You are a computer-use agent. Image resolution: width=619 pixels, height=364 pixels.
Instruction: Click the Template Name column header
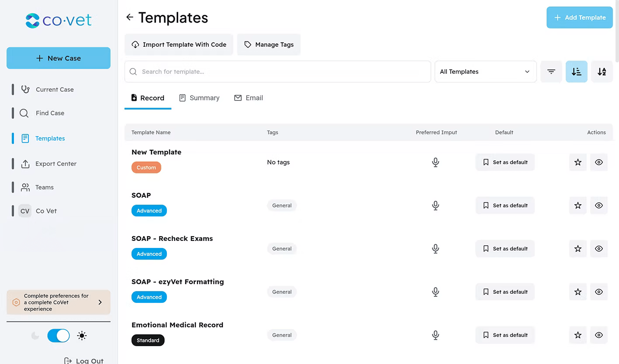tap(151, 132)
